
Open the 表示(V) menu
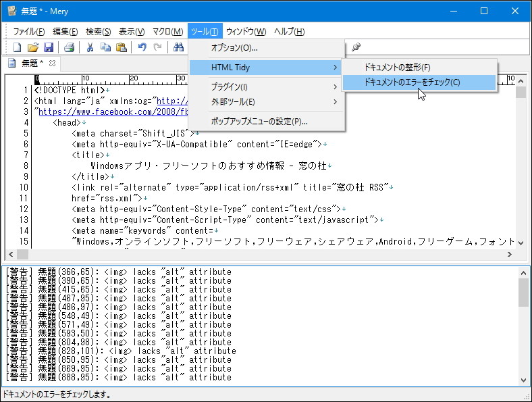[x=132, y=32]
